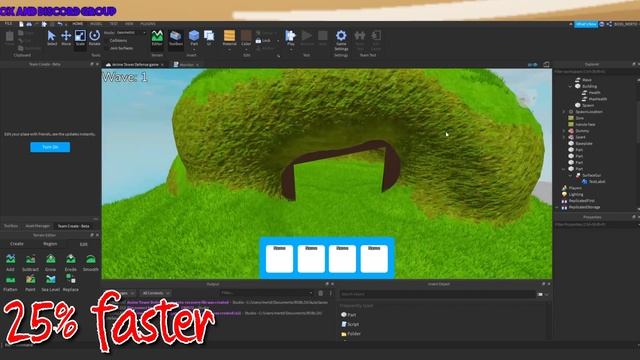Select the Flatten terrain tool
The image size is (640, 360).
[10, 283]
